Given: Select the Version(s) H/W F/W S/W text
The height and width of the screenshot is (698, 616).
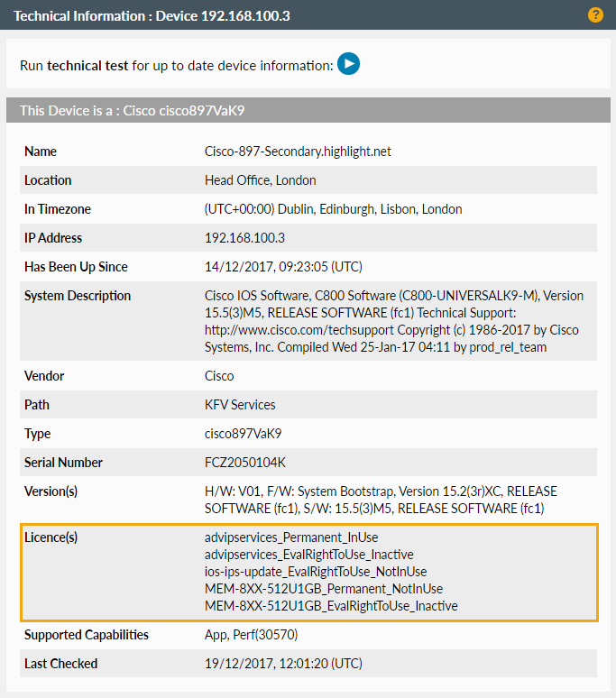Looking at the screenshot, I should click(381, 500).
